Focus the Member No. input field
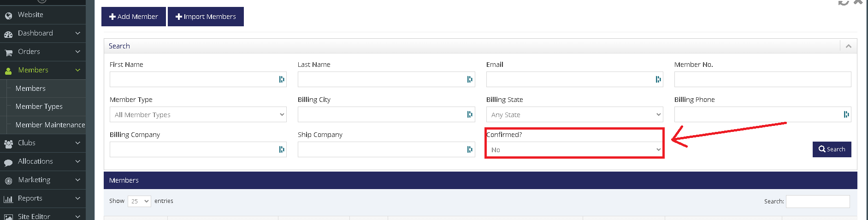 pyautogui.click(x=762, y=79)
